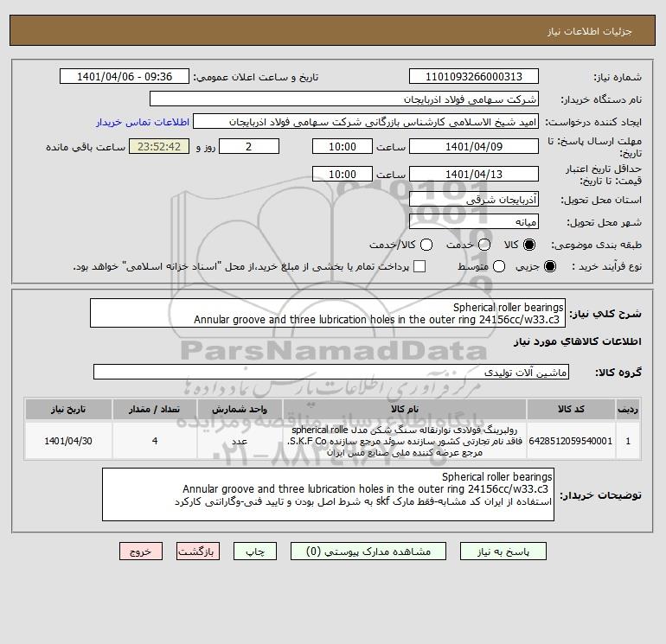
Task: Click the remaining days field showing 2
Action: tap(249, 146)
